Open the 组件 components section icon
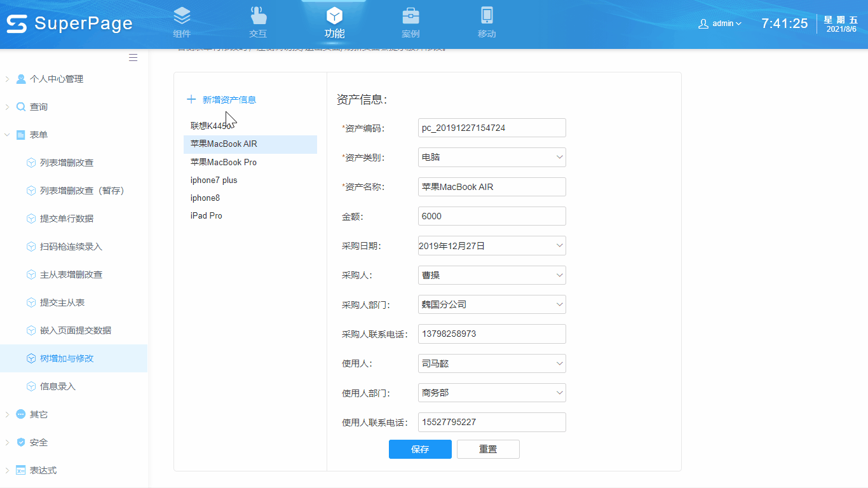This screenshot has height=488, width=868. [x=182, y=15]
